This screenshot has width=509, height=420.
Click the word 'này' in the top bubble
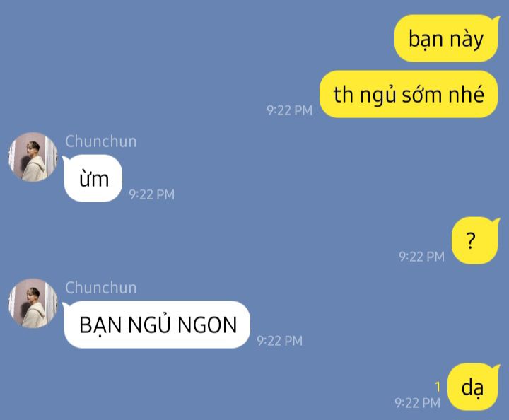click(x=467, y=40)
